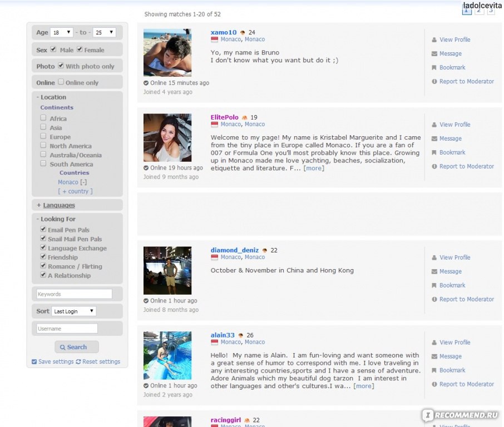Click the Report icon for ElitePolo
Viewport: 504px width, 427px height.
tap(434, 166)
